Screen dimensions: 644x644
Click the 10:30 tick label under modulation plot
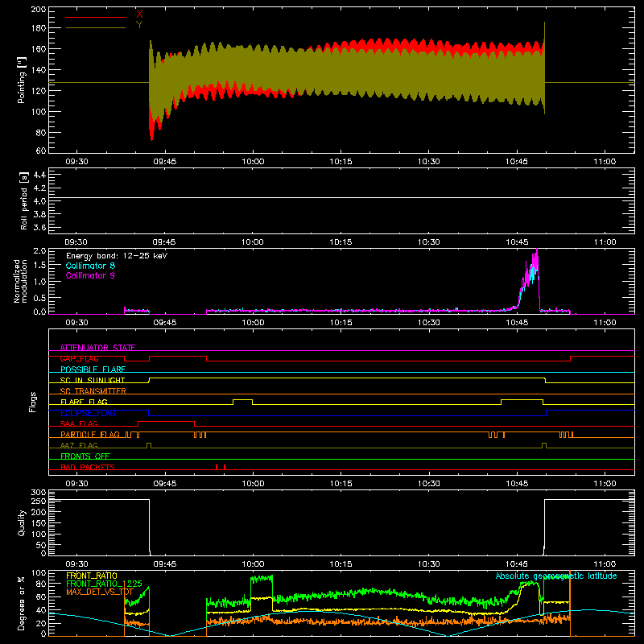(x=429, y=323)
